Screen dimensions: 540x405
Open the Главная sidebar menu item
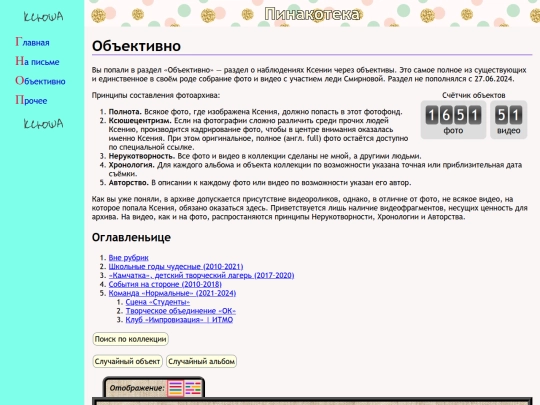click(x=32, y=42)
